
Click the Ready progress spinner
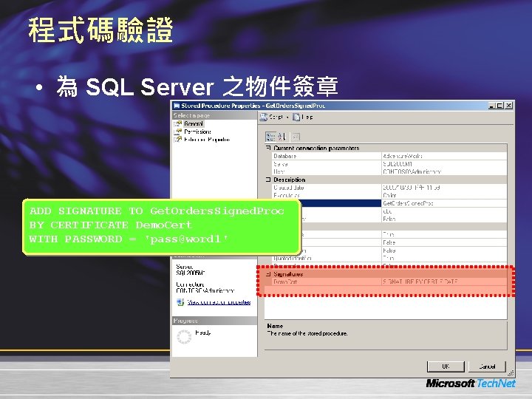[184, 337]
